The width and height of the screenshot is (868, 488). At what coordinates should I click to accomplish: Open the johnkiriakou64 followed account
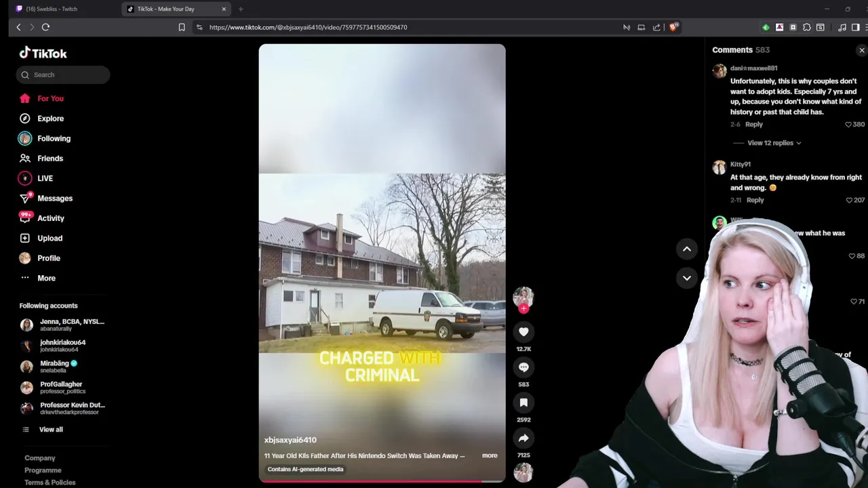(53, 346)
